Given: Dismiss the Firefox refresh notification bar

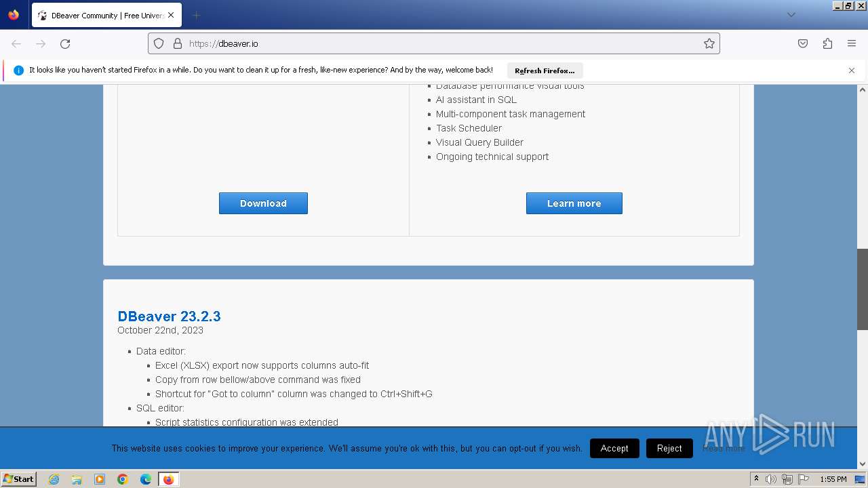Looking at the screenshot, I should 852,70.
